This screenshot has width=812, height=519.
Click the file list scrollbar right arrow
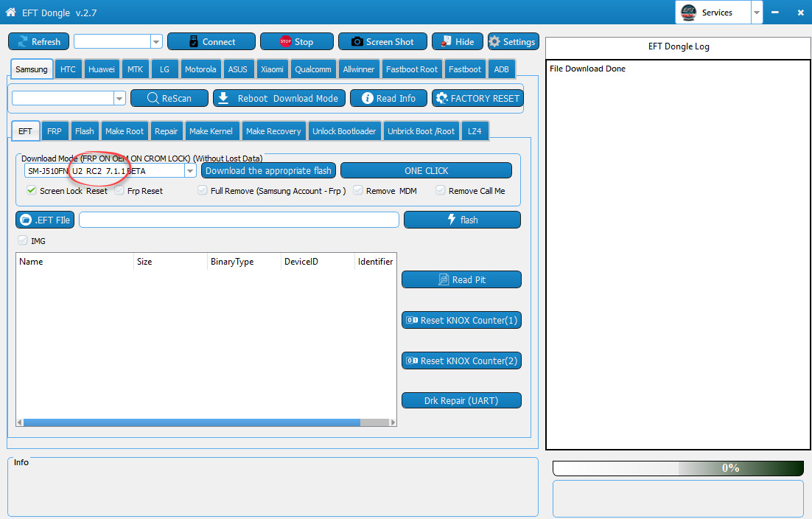393,422
